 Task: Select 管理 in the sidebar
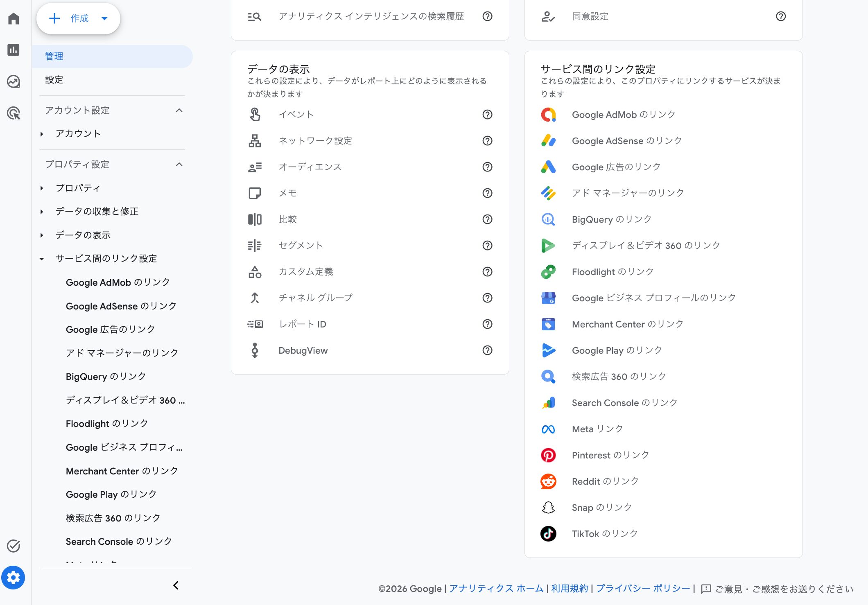112,56
